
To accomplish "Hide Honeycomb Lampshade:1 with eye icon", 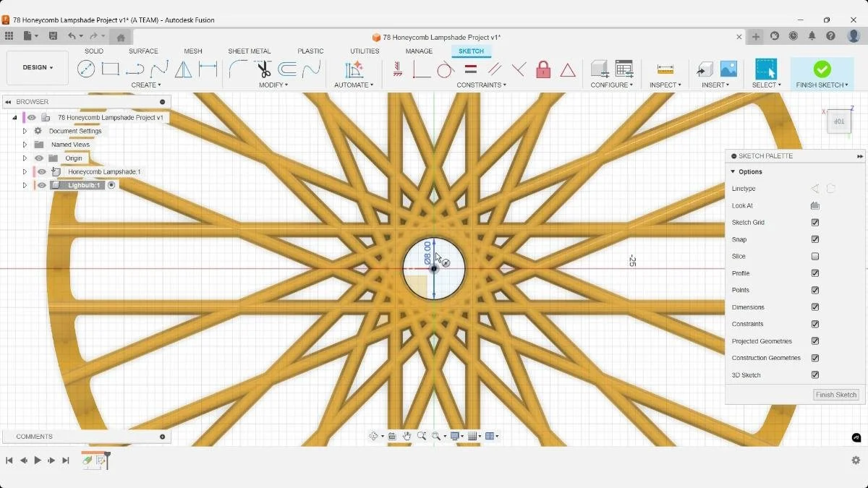I will (42, 171).
